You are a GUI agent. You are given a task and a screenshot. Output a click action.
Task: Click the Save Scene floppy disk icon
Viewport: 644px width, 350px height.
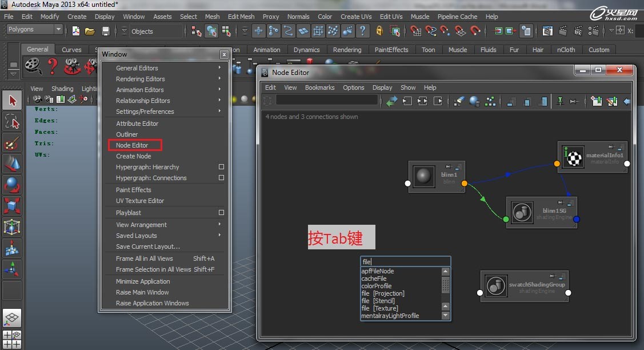click(x=105, y=31)
